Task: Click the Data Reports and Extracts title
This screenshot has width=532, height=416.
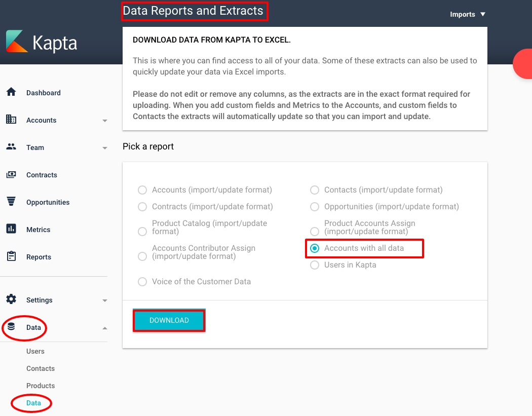Action: [x=193, y=11]
